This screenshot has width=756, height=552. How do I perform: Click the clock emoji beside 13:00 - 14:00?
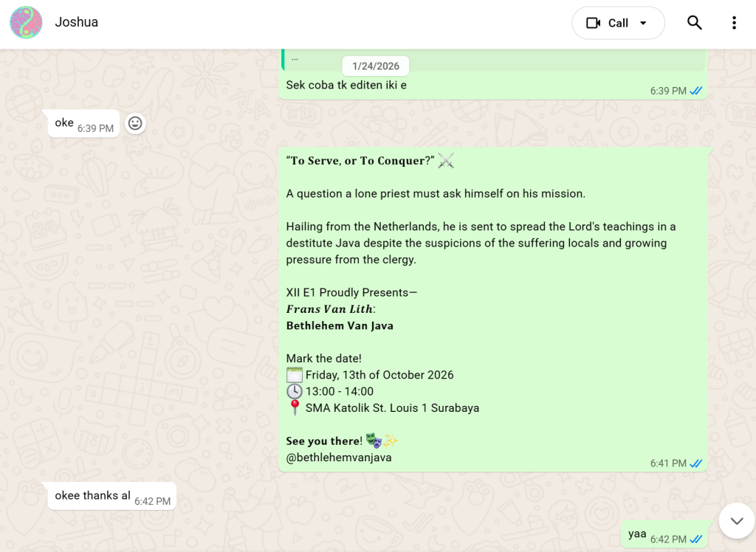[295, 391]
